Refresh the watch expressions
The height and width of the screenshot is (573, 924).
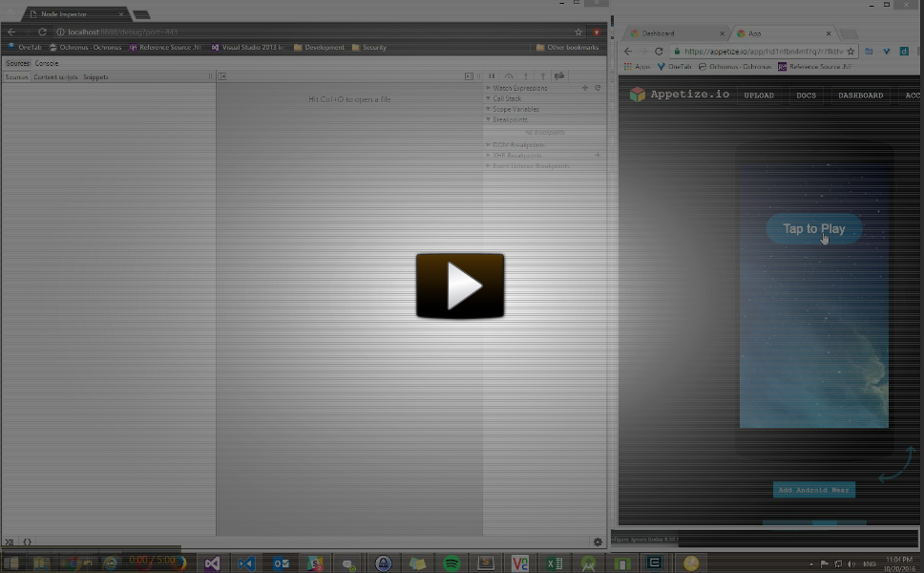(x=598, y=88)
